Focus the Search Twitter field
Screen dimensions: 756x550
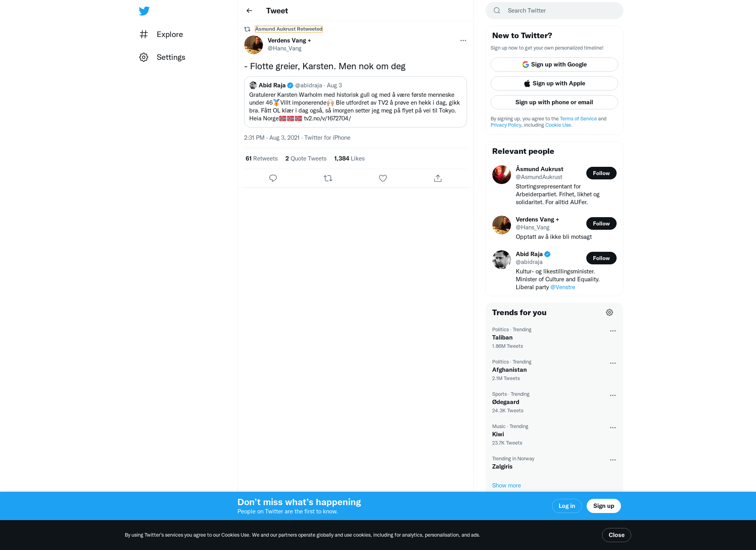[x=554, y=11]
